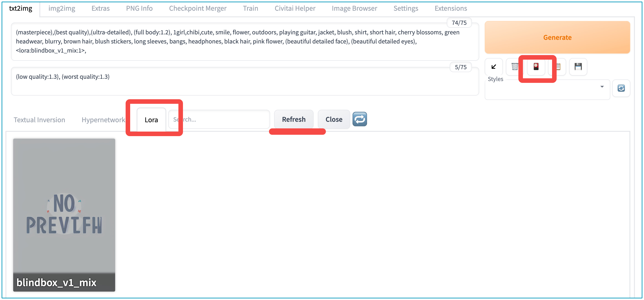Toggle extra networks with the red card icon
This screenshot has width=644, height=300.
536,66
